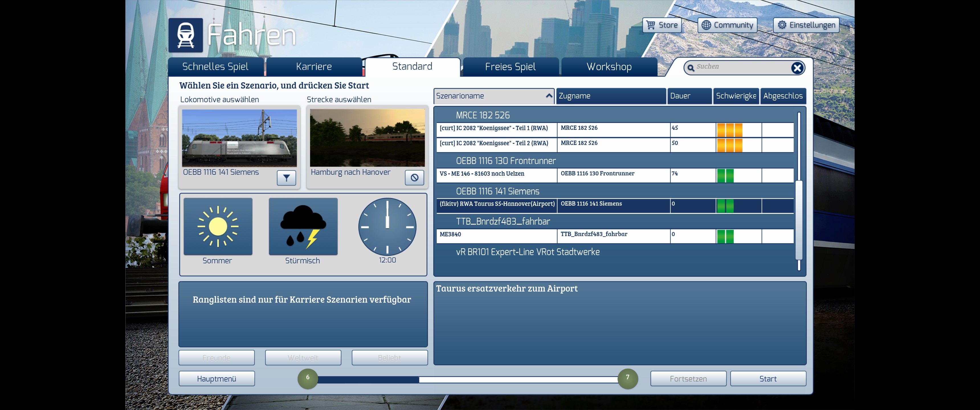
Task: Clear search with the X icon
Action: click(x=797, y=68)
